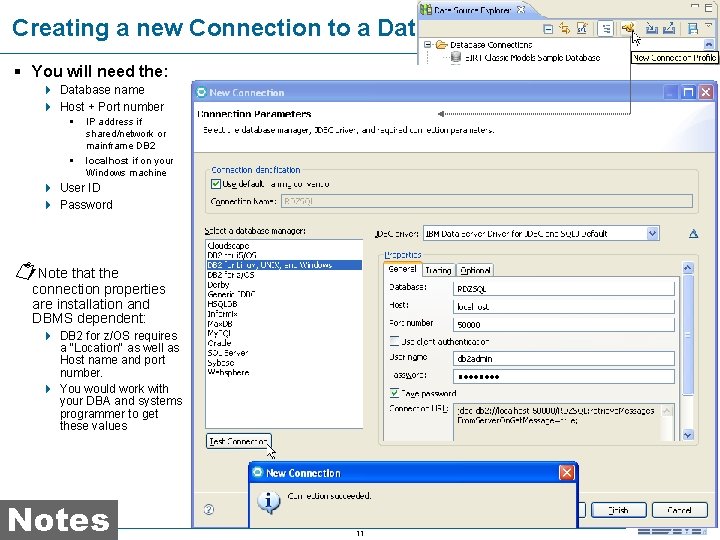Select BIRT Classic Models Sample Database
Screen dimensions: 720x540
[532, 58]
